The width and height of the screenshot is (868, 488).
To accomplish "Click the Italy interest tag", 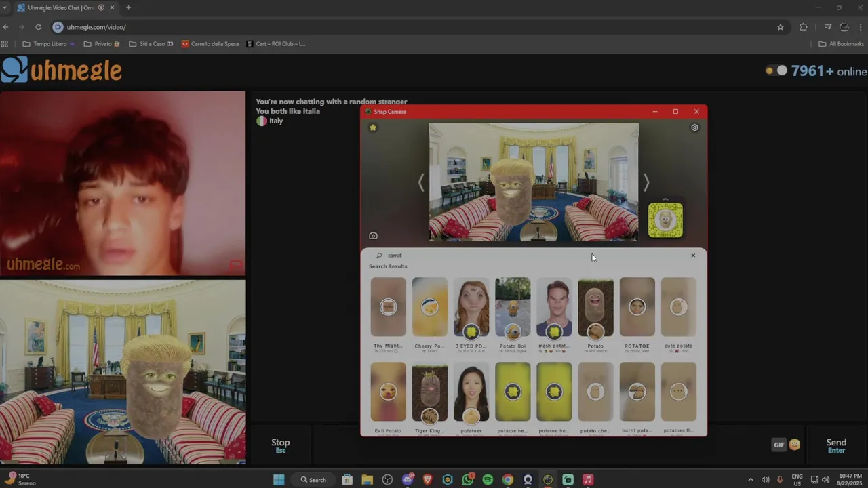I will [x=269, y=121].
